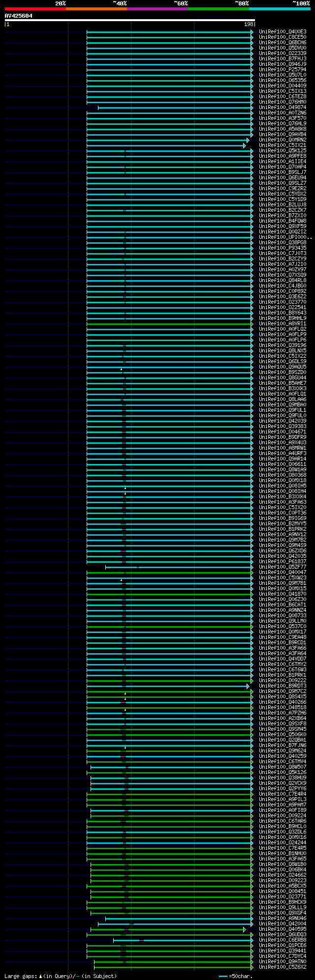Select label UniRef100_Q39196
Screen dimensions: 315x980
point(283,346)
